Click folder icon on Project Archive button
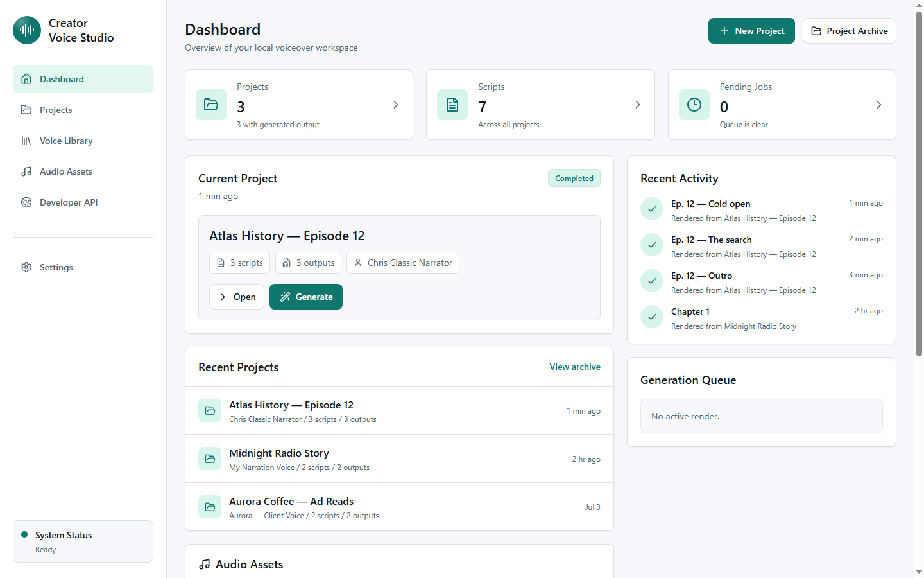This screenshot has width=924, height=578. [x=816, y=31]
